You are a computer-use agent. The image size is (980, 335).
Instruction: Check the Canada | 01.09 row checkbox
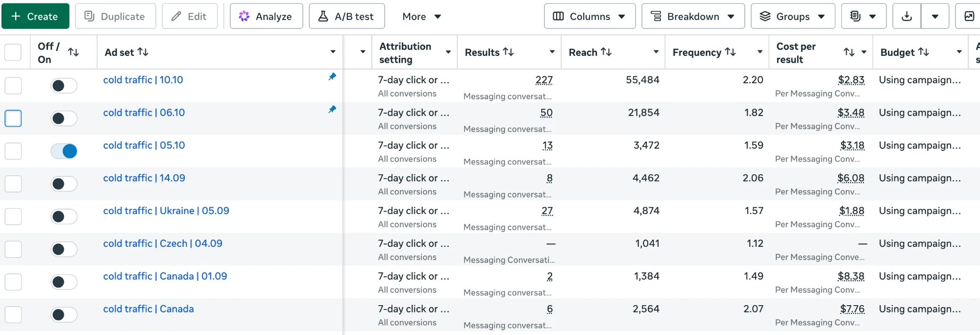[13, 282]
